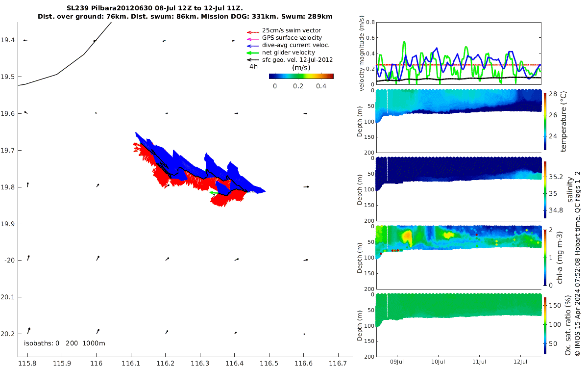Viewport: 588px width, 368px height.
Task: Click the '34.8' tick on salinity colorbar
Action: coord(555,210)
